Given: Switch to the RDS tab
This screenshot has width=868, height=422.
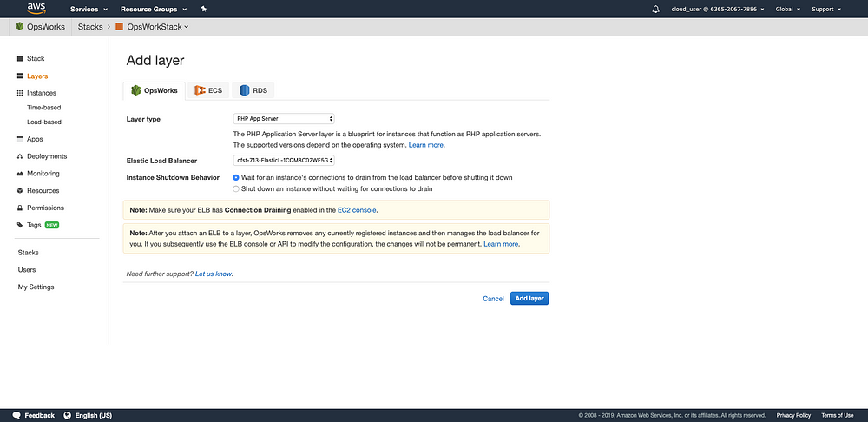Looking at the screenshot, I should (x=253, y=90).
